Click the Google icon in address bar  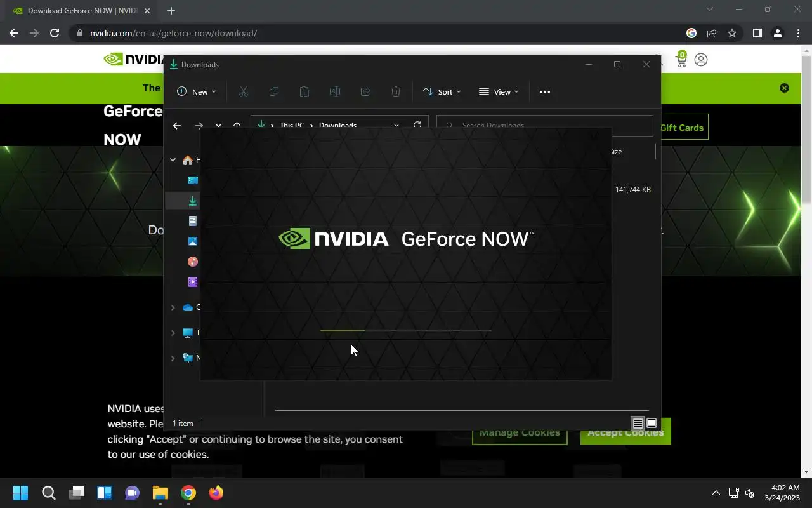click(x=691, y=33)
